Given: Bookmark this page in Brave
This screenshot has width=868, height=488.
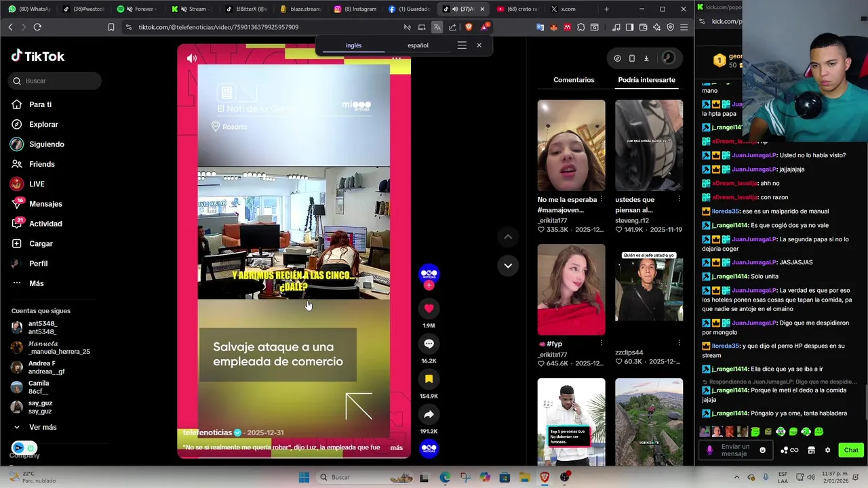Looking at the screenshot, I should pos(111,27).
